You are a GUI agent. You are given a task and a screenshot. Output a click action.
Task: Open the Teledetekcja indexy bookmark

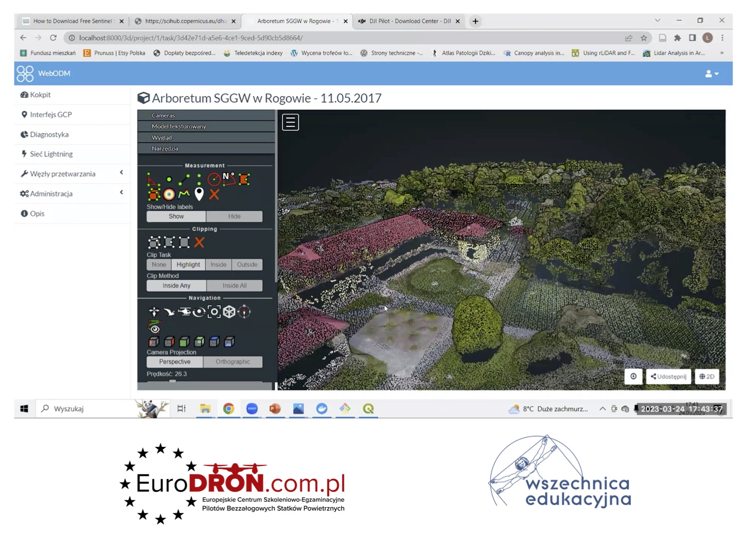(x=253, y=53)
